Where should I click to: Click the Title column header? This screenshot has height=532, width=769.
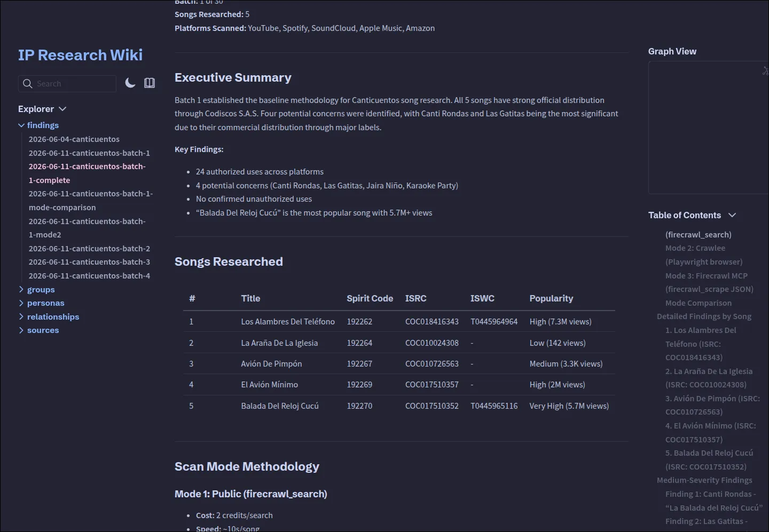point(250,298)
